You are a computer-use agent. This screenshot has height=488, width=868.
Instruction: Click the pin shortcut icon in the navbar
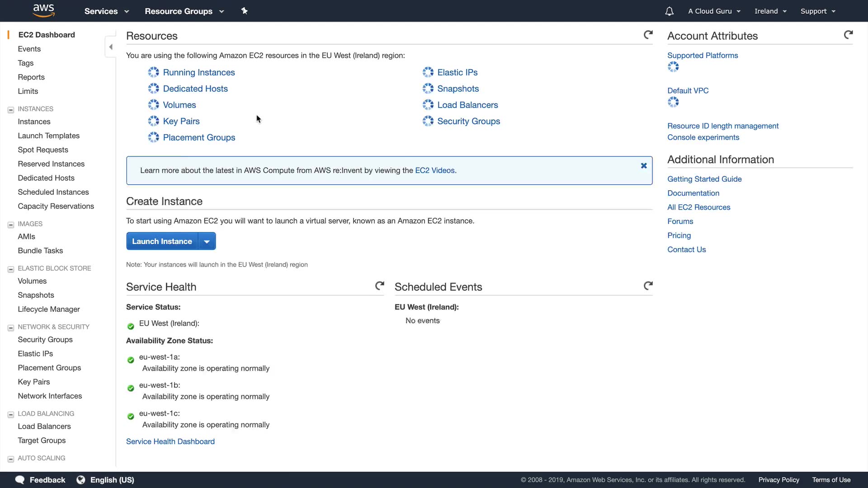[x=244, y=11]
